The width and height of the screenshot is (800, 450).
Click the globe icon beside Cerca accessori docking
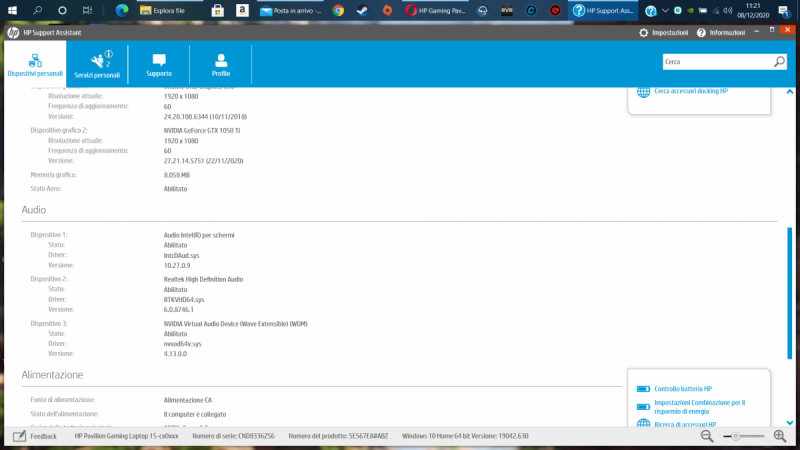pyautogui.click(x=643, y=91)
